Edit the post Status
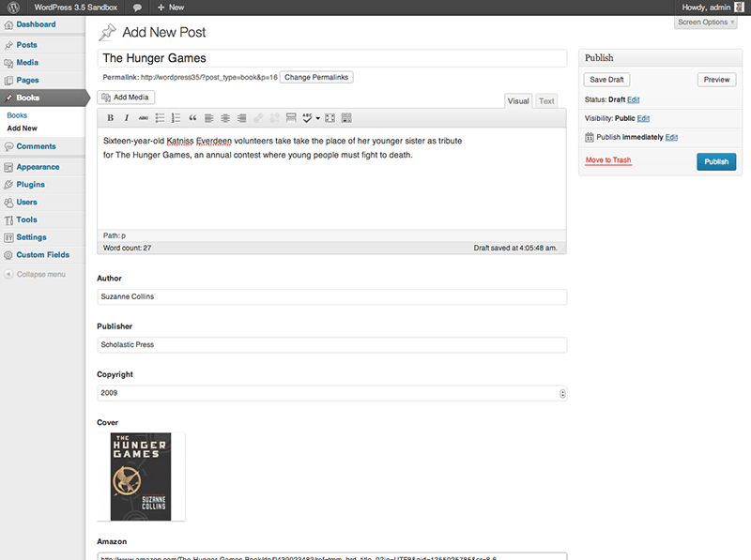 point(633,99)
